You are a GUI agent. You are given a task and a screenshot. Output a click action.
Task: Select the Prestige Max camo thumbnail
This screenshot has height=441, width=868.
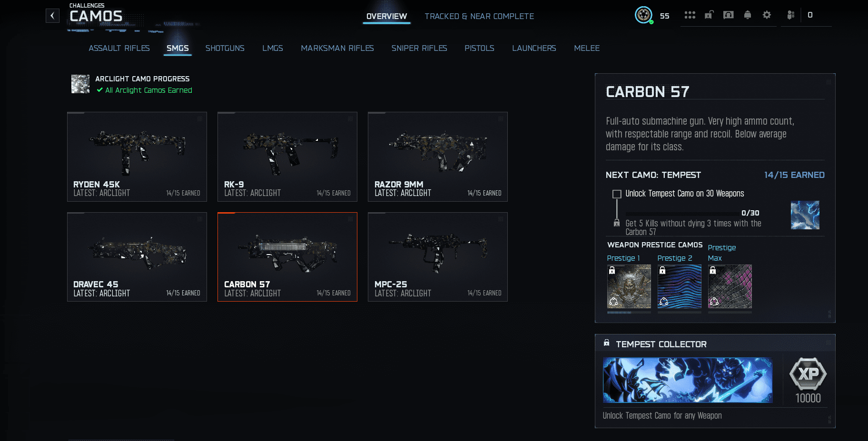pyautogui.click(x=730, y=286)
